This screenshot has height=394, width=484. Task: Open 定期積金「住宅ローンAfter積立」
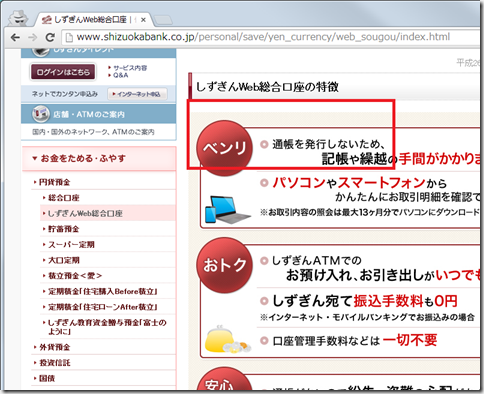click(x=103, y=307)
